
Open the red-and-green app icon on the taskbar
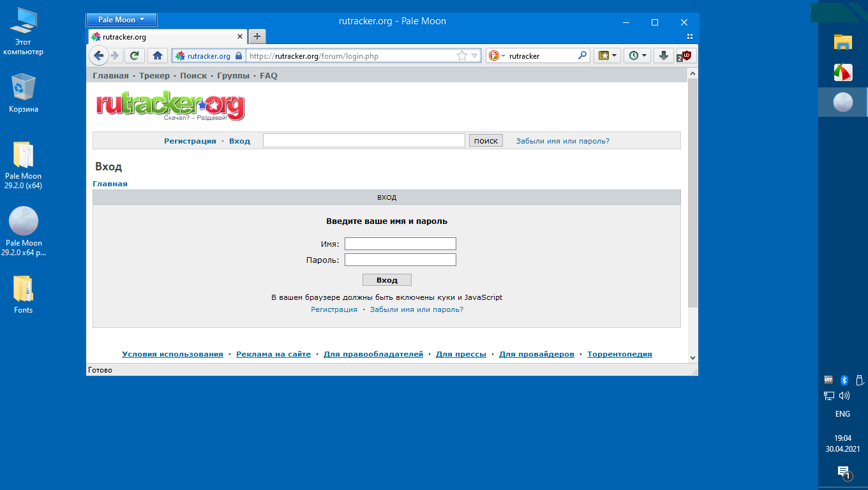coord(843,72)
